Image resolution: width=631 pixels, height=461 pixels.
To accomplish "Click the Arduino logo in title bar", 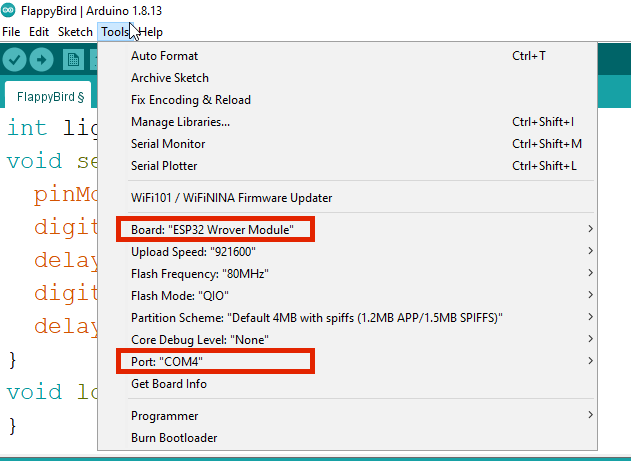I will tap(9, 10).
